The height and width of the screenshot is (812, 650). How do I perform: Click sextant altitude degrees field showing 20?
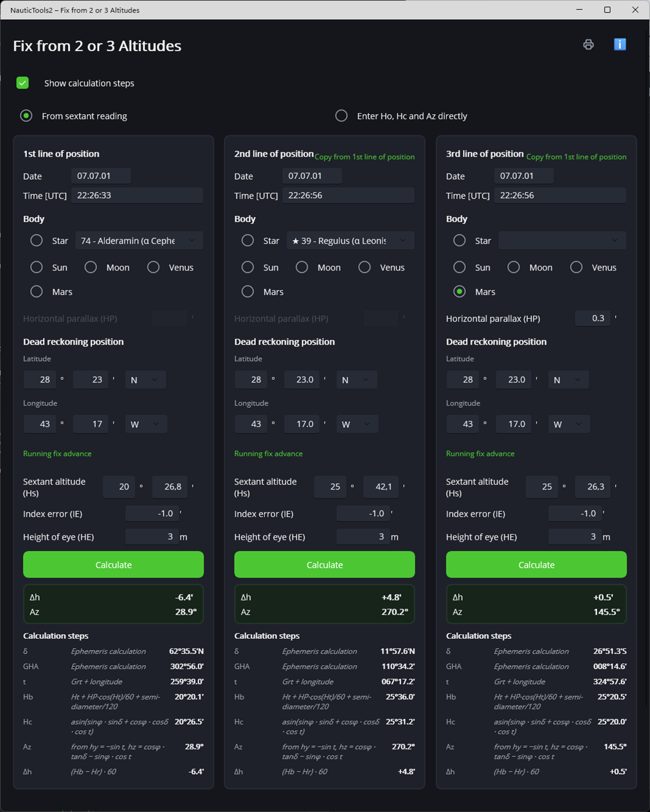coord(119,487)
